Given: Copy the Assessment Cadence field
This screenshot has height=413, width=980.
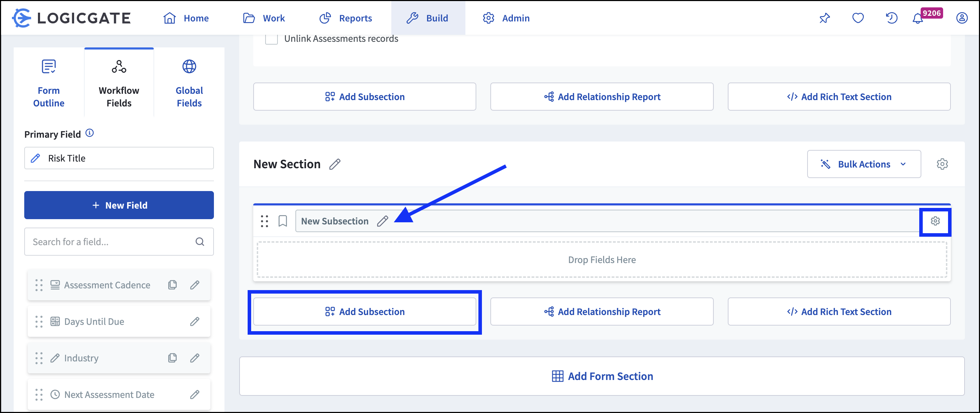Looking at the screenshot, I should tap(172, 285).
